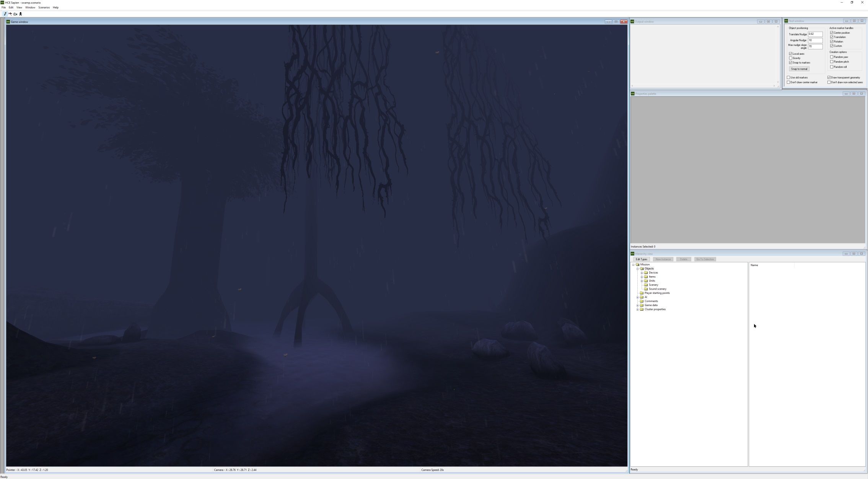Enable the Gravity checkbox
The height and width of the screenshot is (479, 868).
pyautogui.click(x=791, y=58)
